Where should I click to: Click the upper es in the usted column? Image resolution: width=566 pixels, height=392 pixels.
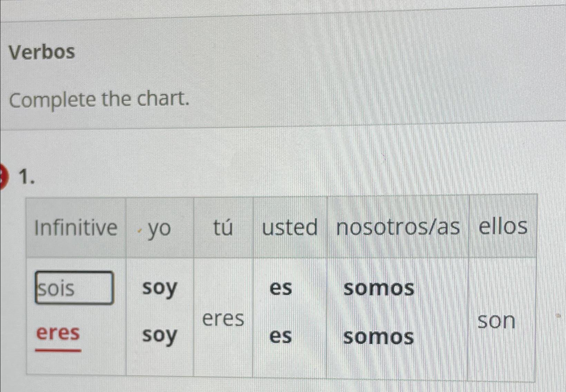(281, 288)
